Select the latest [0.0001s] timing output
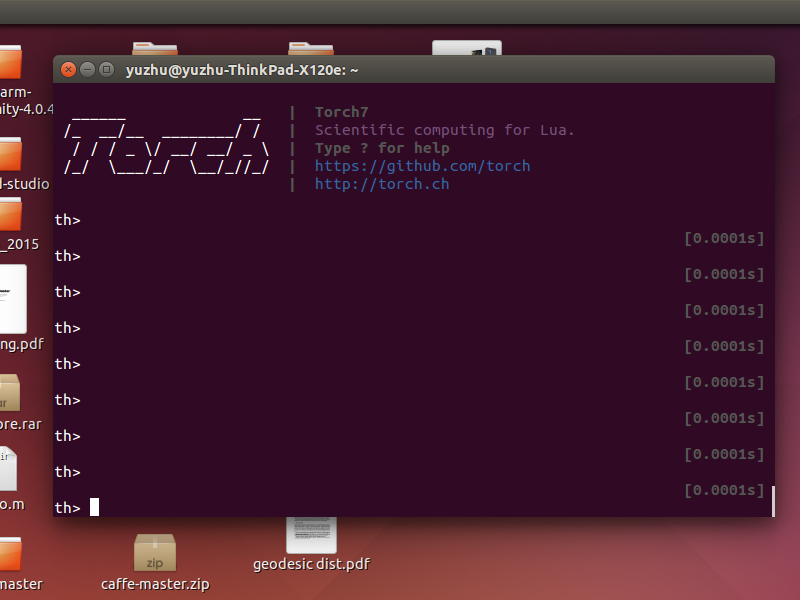The image size is (800, 600). [x=723, y=490]
